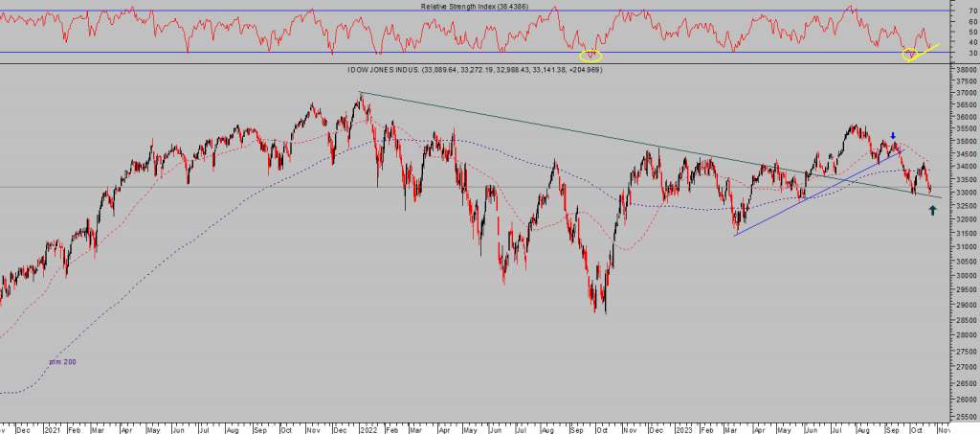Click the 2023 year label on time axis
Screen dimensions: 980x434
pyautogui.click(x=682, y=430)
